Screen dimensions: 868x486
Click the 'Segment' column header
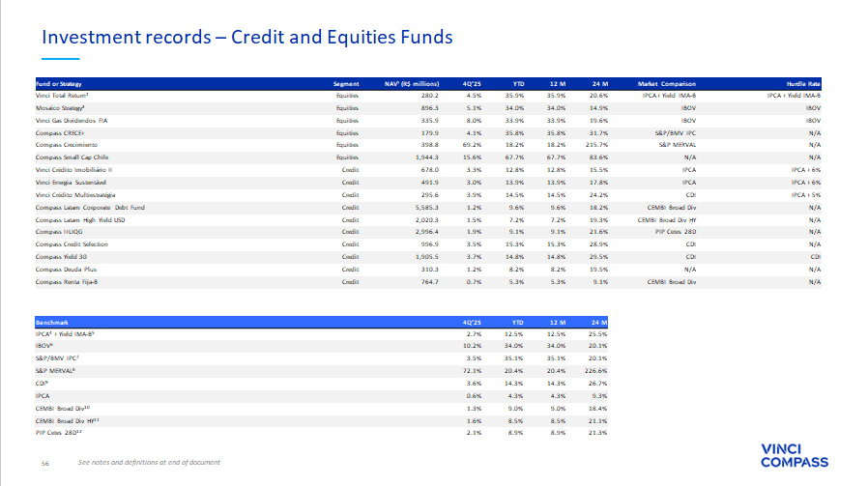point(345,84)
